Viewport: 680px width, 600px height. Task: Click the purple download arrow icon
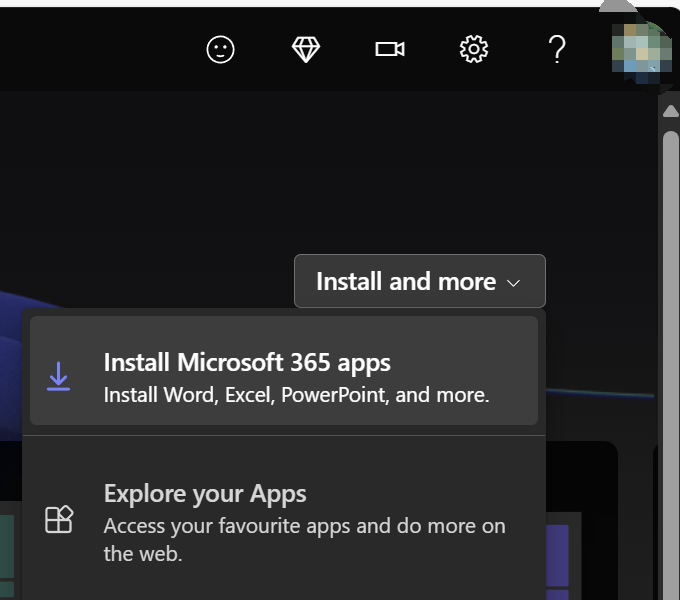click(59, 376)
